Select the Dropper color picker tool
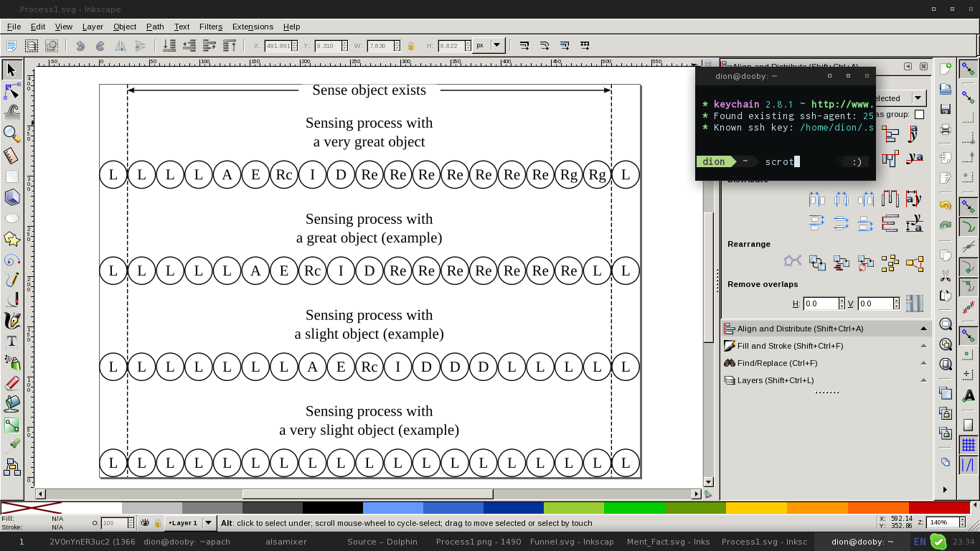 click(x=11, y=446)
